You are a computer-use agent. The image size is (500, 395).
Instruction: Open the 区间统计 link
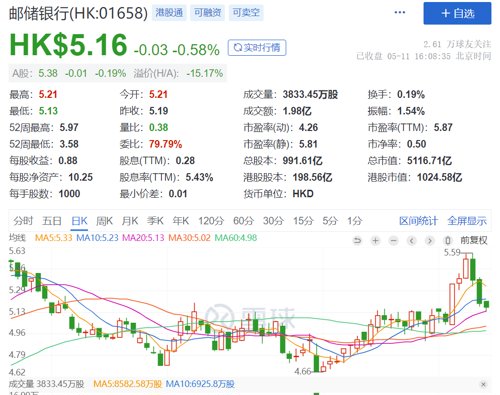418,221
